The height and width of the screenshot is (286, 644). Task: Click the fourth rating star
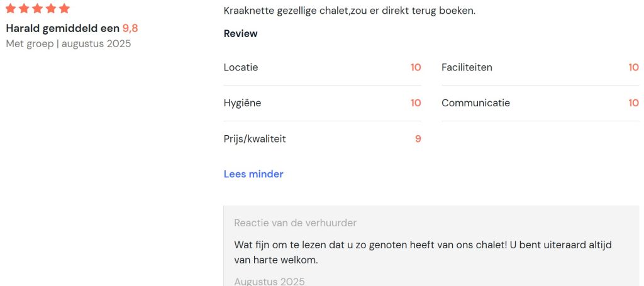51,8
